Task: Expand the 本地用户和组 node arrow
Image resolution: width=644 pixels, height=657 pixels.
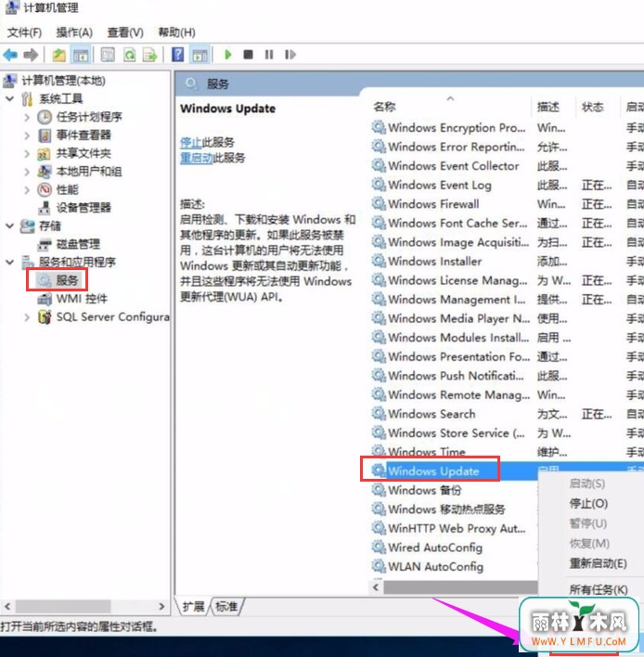Action: tap(27, 172)
